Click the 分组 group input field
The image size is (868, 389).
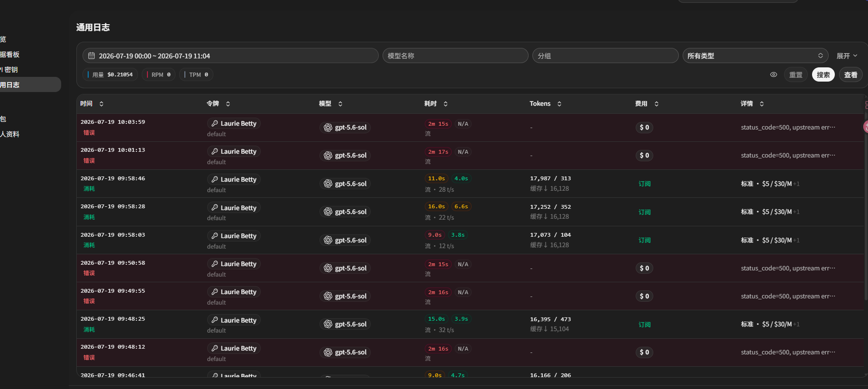point(605,56)
